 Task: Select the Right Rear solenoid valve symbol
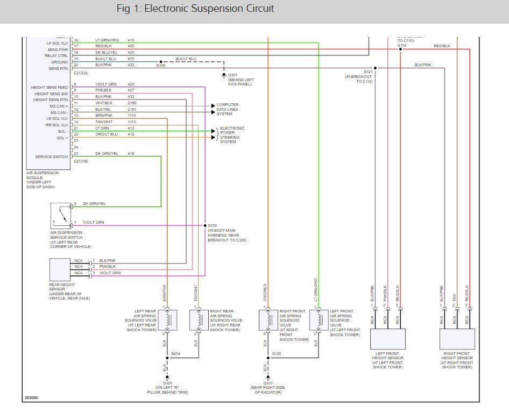(199, 320)
